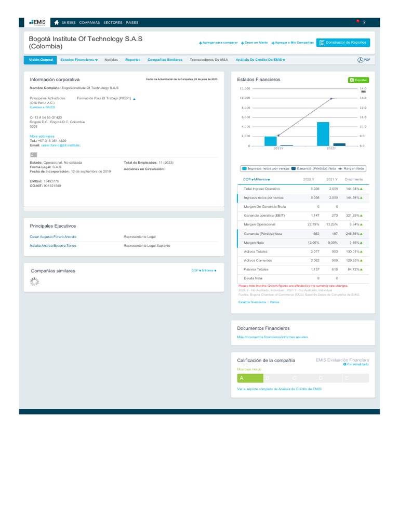Open the red notification indicator

click(357, 21)
